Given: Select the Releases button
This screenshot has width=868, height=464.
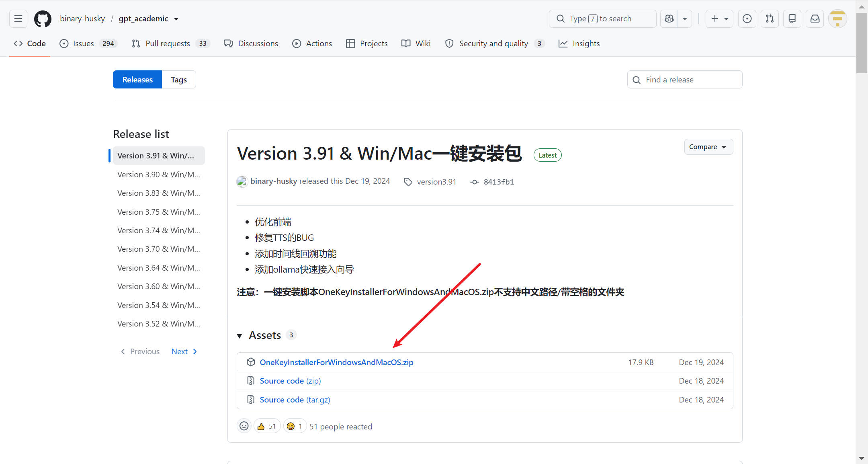Looking at the screenshot, I should click(x=137, y=80).
